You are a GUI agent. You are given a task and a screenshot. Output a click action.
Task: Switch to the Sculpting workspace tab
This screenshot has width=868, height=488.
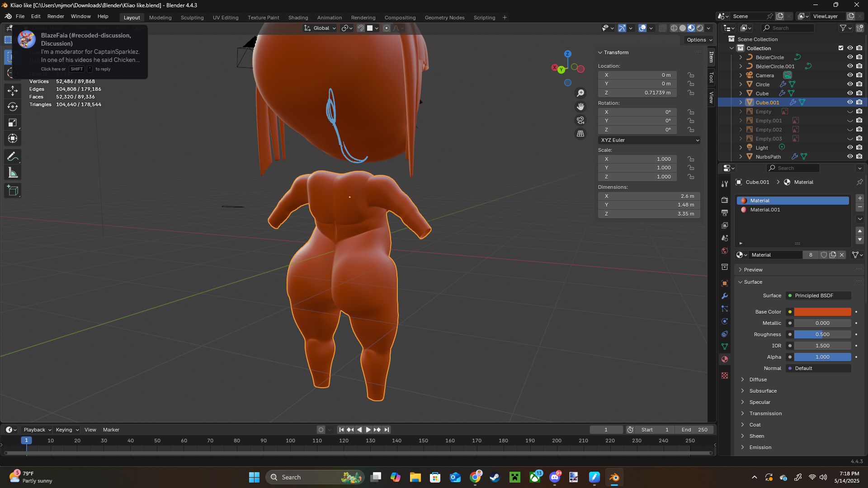coord(192,18)
